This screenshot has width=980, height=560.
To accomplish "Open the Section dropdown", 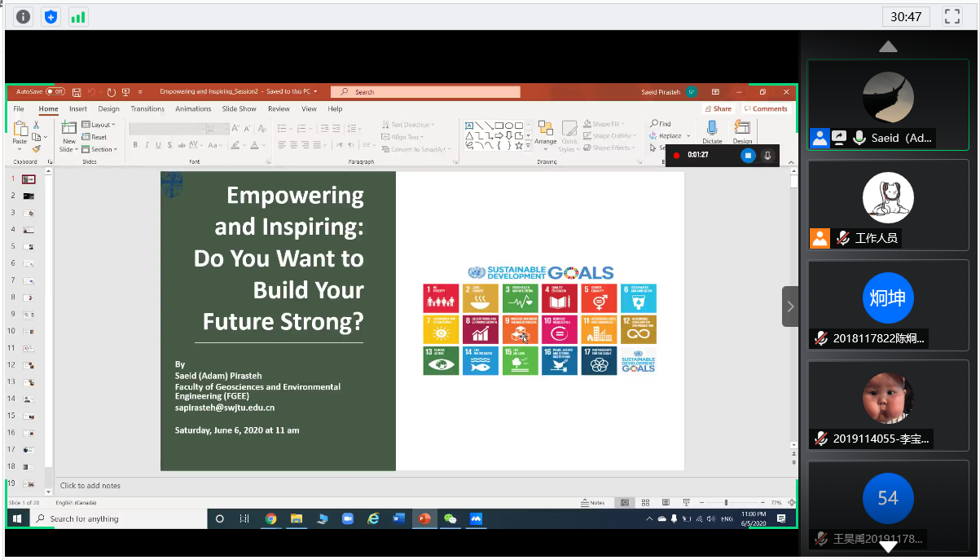I will [x=102, y=149].
